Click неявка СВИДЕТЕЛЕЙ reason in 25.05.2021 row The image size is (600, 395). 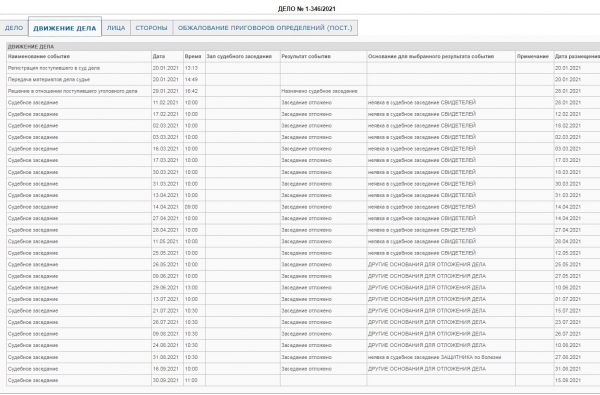point(422,253)
